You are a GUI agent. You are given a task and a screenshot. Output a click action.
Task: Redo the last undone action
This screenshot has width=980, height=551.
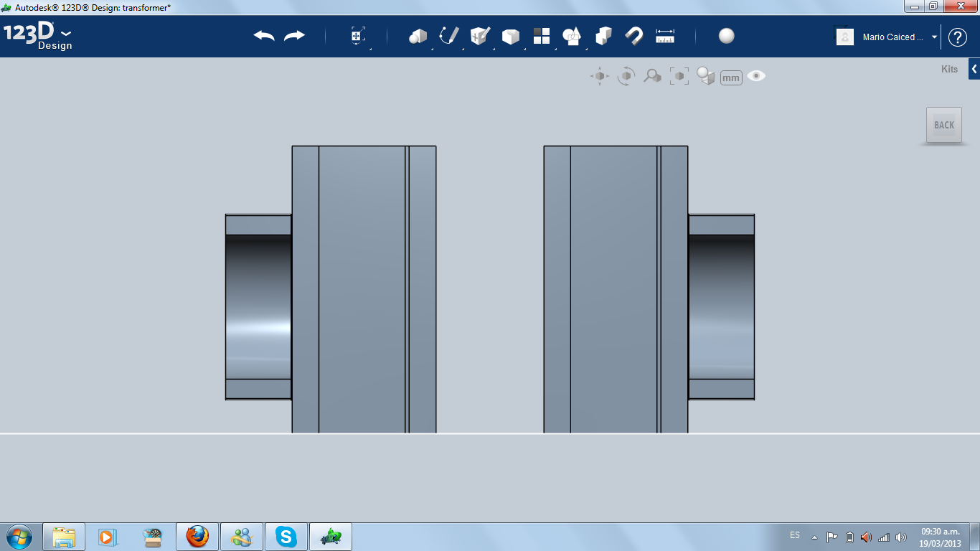coord(295,36)
